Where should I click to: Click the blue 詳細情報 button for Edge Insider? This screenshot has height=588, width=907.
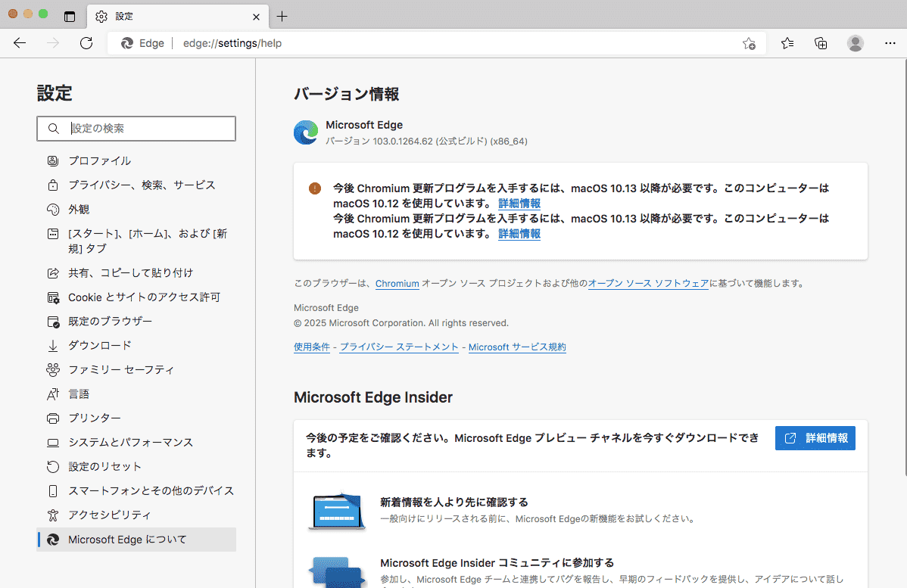815,438
